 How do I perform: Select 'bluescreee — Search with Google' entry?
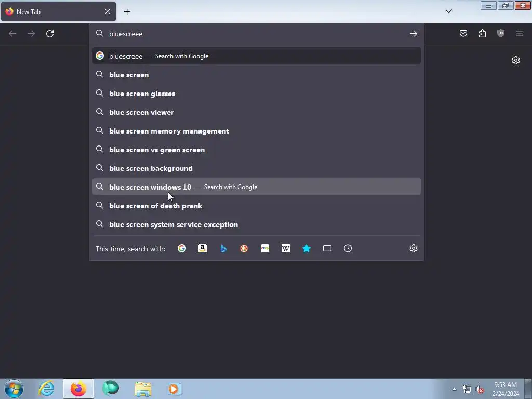click(x=257, y=56)
